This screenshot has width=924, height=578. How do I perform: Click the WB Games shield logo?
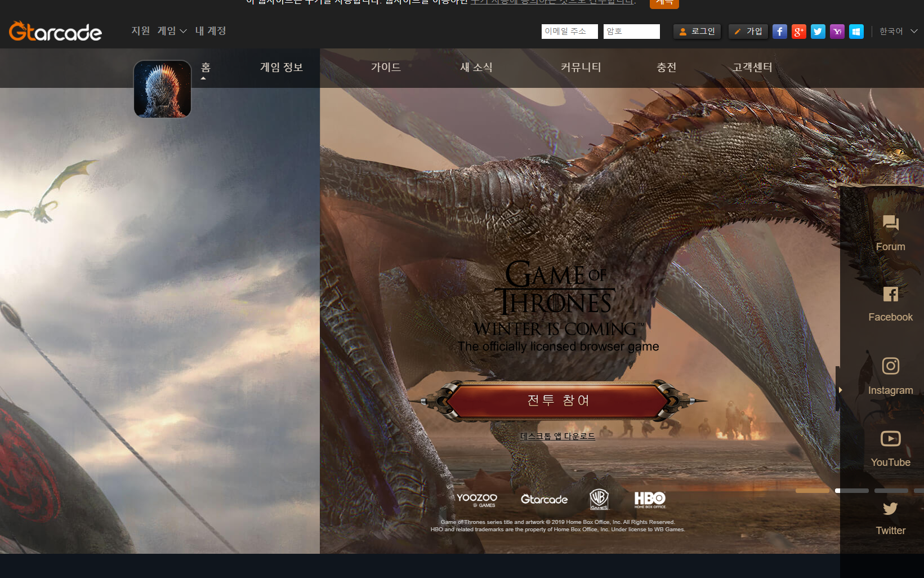tap(599, 499)
